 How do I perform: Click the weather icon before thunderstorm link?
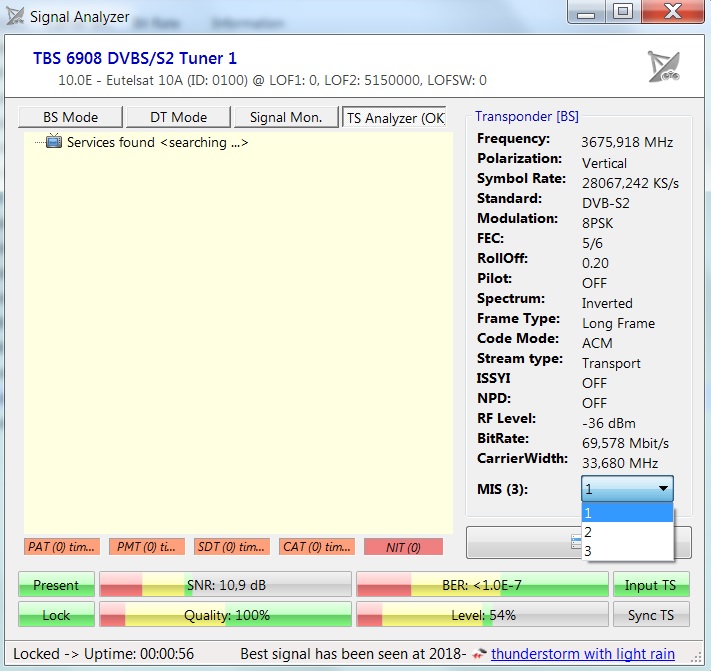[479, 654]
